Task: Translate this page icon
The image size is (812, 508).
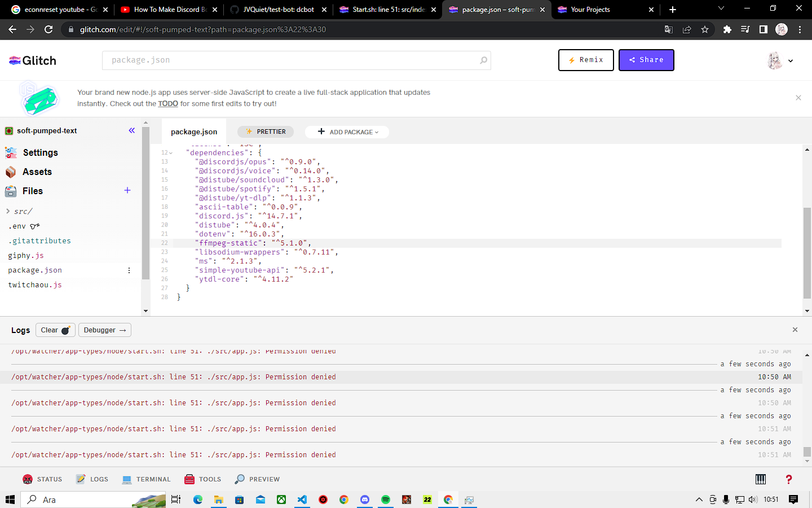Action: tap(669, 29)
